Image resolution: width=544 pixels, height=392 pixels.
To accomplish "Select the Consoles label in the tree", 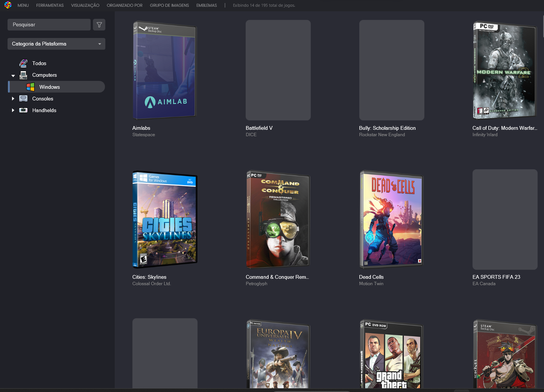I will [x=43, y=99].
